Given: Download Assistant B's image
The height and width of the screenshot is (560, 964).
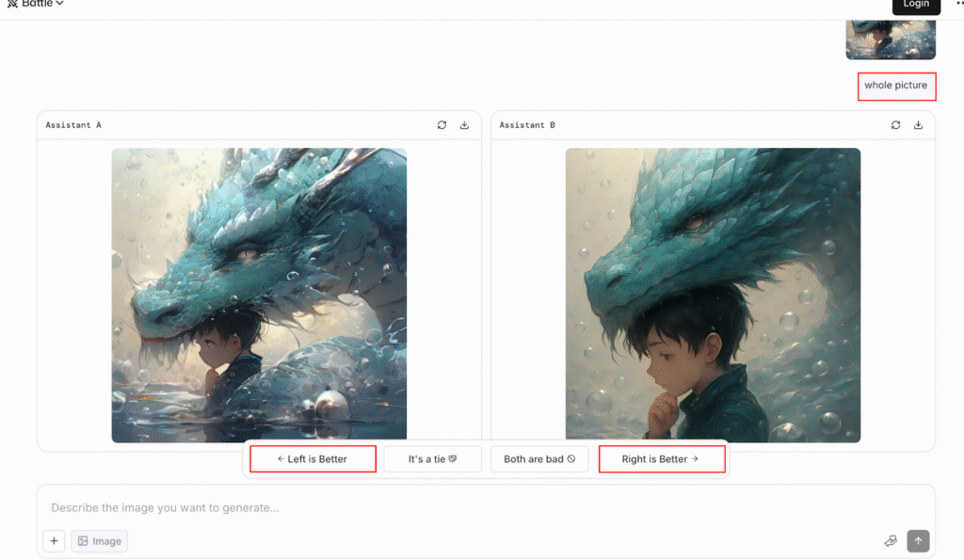Looking at the screenshot, I should coord(918,125).
